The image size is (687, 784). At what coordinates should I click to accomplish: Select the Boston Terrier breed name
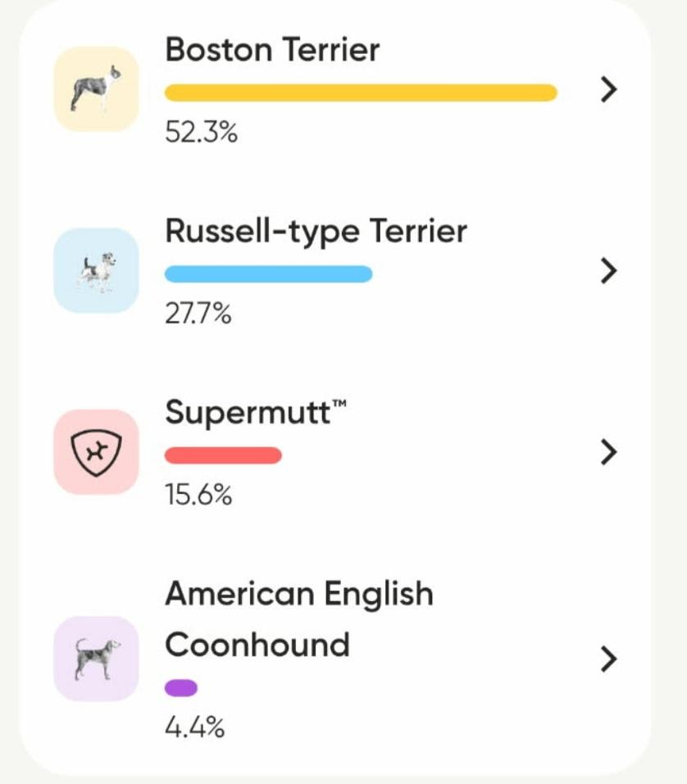272,50
